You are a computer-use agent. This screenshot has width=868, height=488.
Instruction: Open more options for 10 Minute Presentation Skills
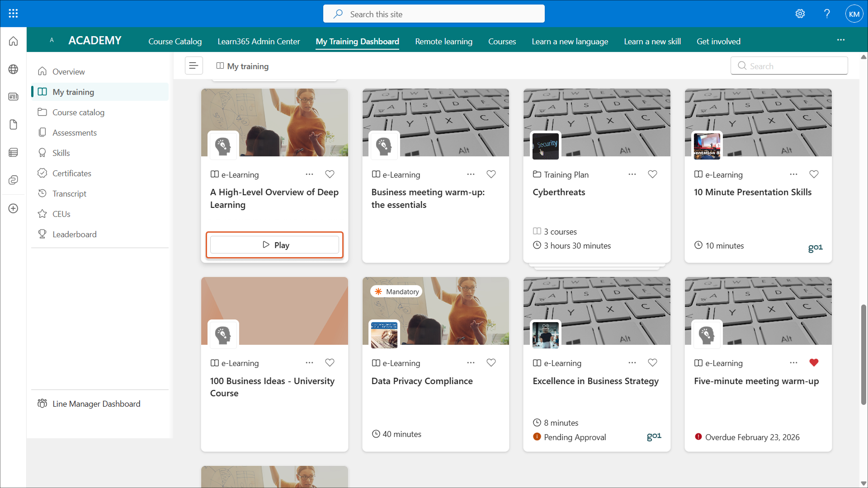point(793,174)
